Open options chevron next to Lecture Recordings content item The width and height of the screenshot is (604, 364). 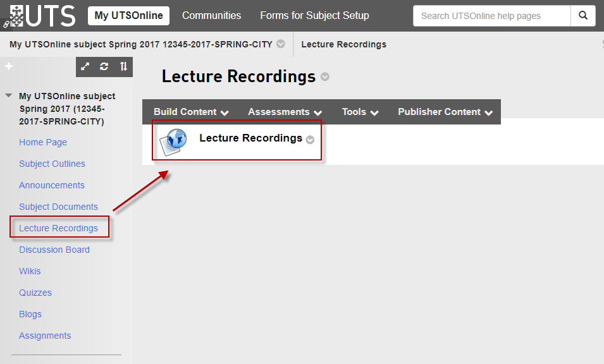tap(310, 140)
